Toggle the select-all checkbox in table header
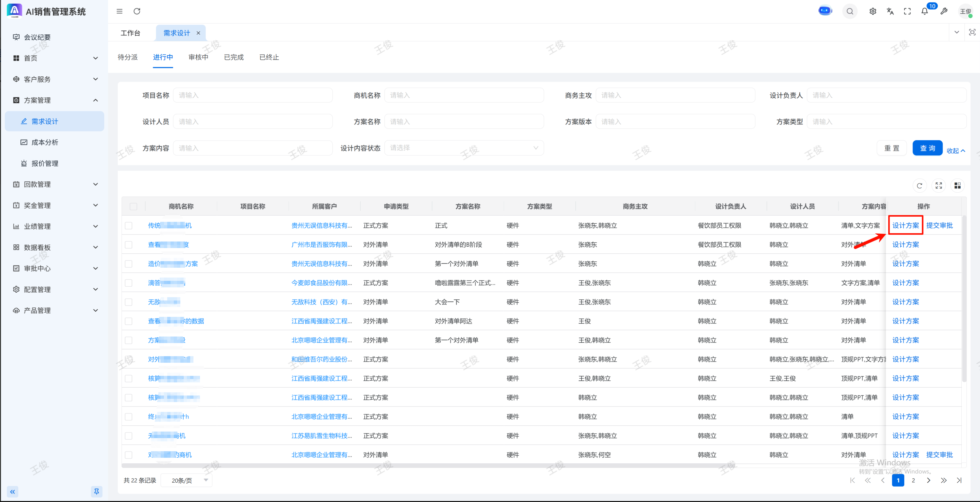The width and height of the screenshot is (980, 502). pyautogui.click(x=133, y=206)
